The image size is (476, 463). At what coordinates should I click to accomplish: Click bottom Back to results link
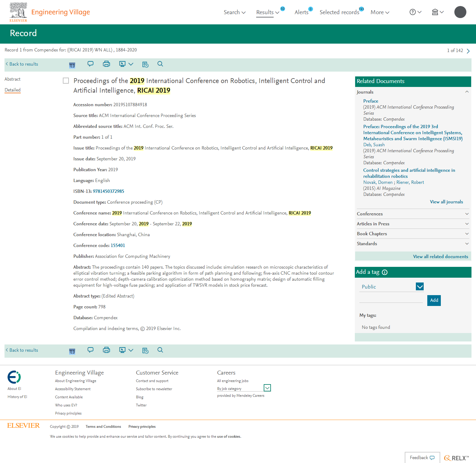pos(22,350)
